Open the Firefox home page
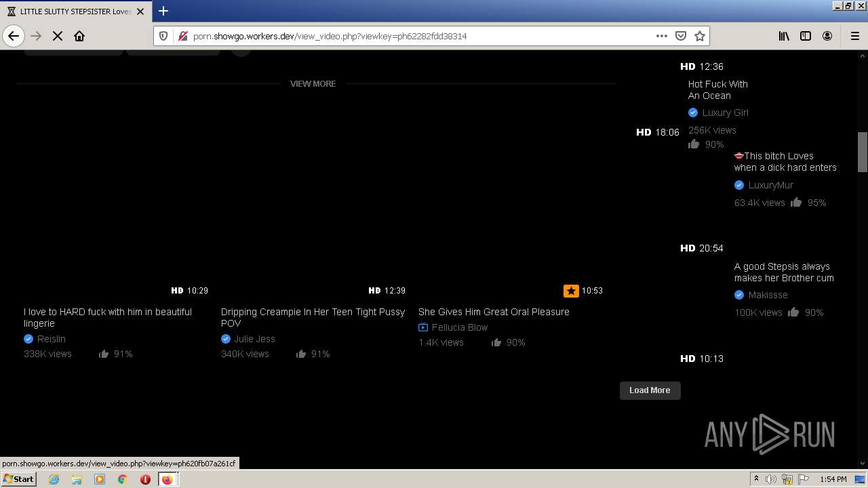The image size is (868, 488). tap(79, 36)
